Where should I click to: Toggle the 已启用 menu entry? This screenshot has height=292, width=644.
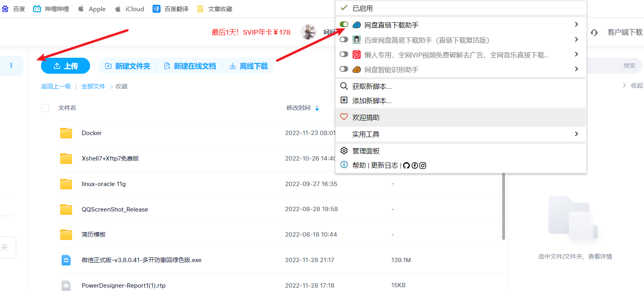point(461,8)
